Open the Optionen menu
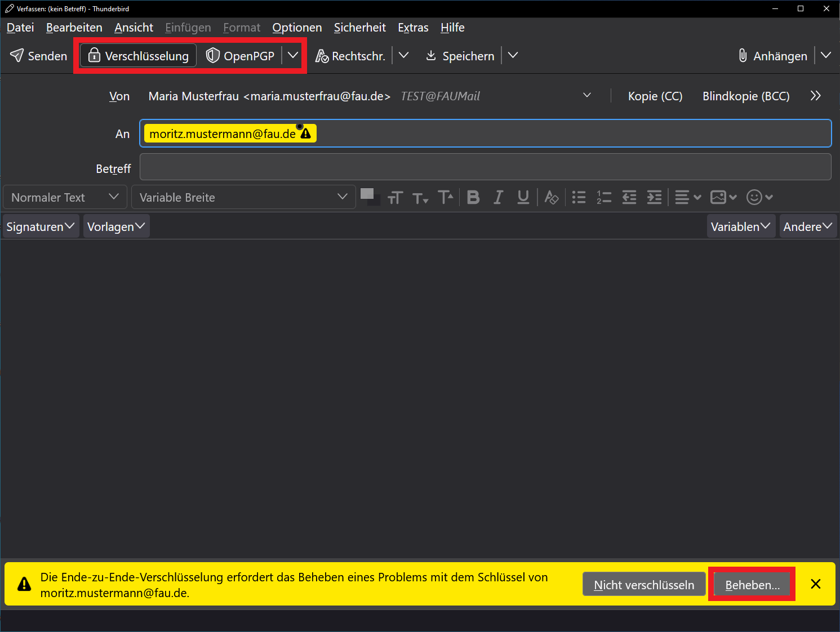The image size is (840, 632). point(297,28)
